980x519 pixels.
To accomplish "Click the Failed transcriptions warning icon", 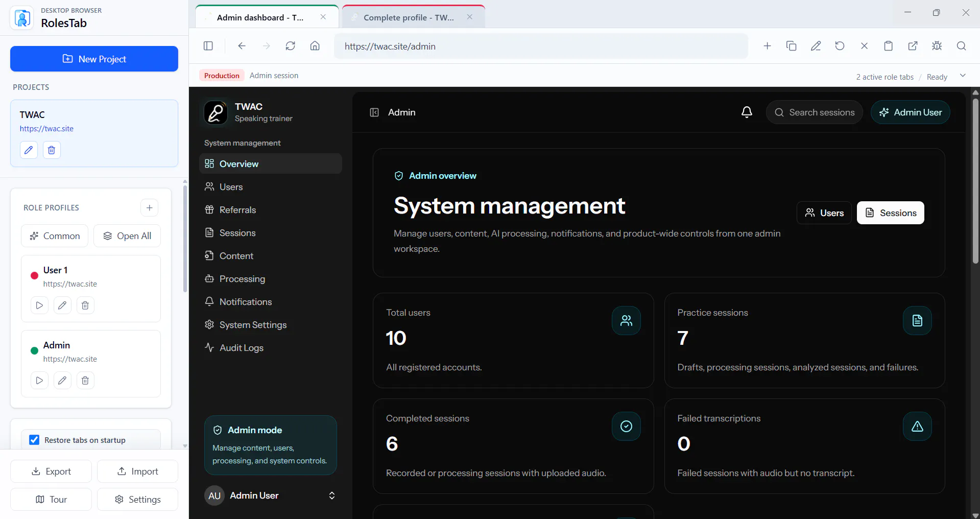I will 917,427.
